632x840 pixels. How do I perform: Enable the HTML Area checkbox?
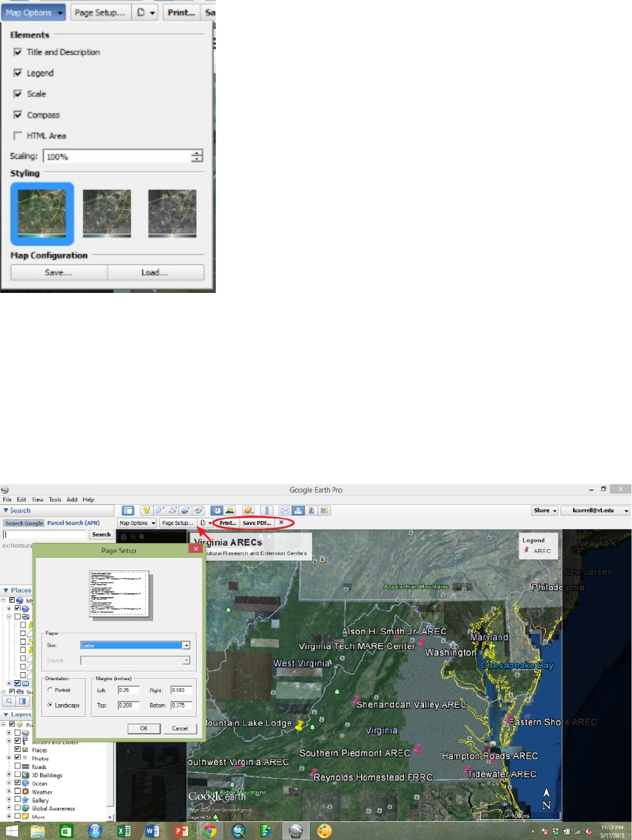coord(17,136)
